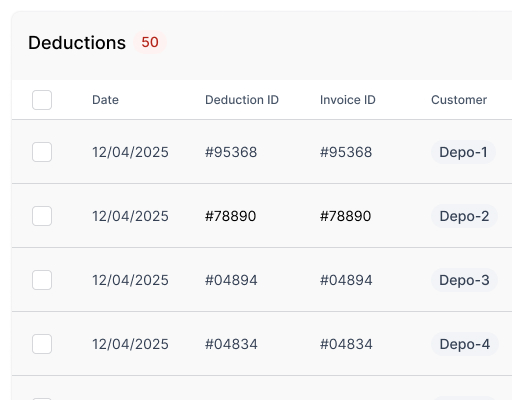
Task: Mark the checkbox for deduction #04834
Action: (x=42, y=344)
